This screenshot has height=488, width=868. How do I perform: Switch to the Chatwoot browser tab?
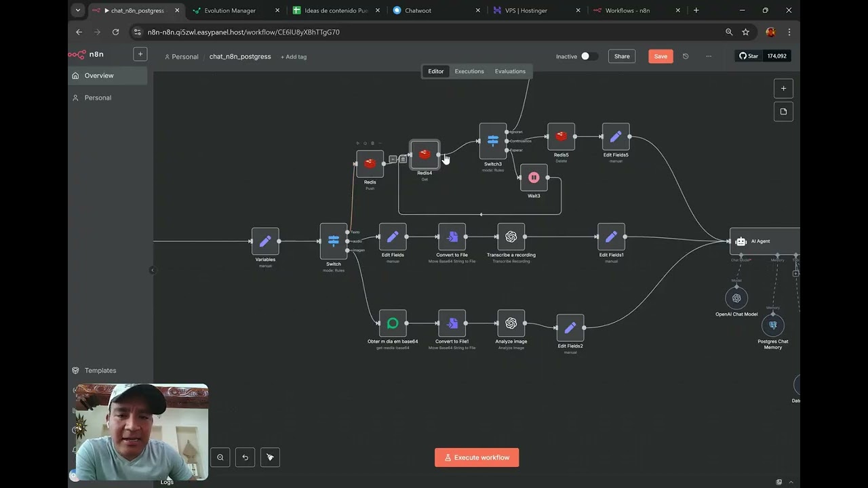tap(436, 11)
